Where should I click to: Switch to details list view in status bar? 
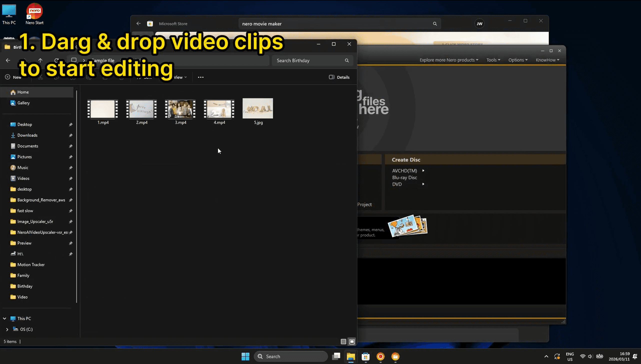(x=343, y=342)
